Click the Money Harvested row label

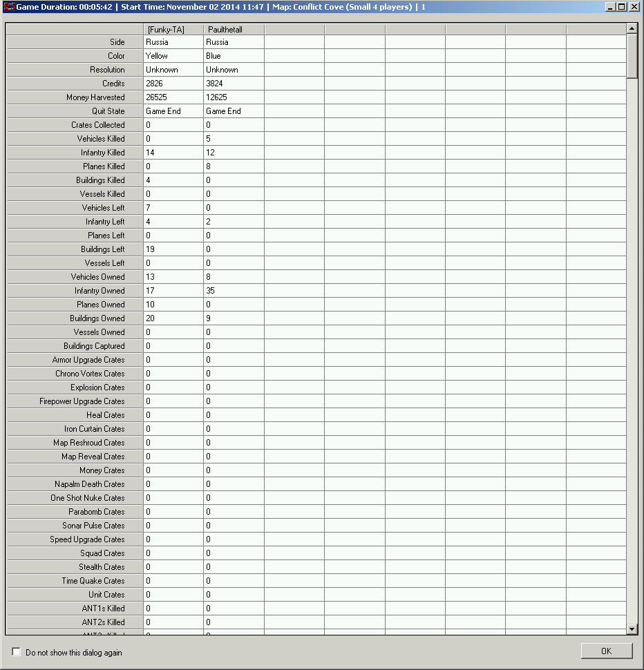75,97
